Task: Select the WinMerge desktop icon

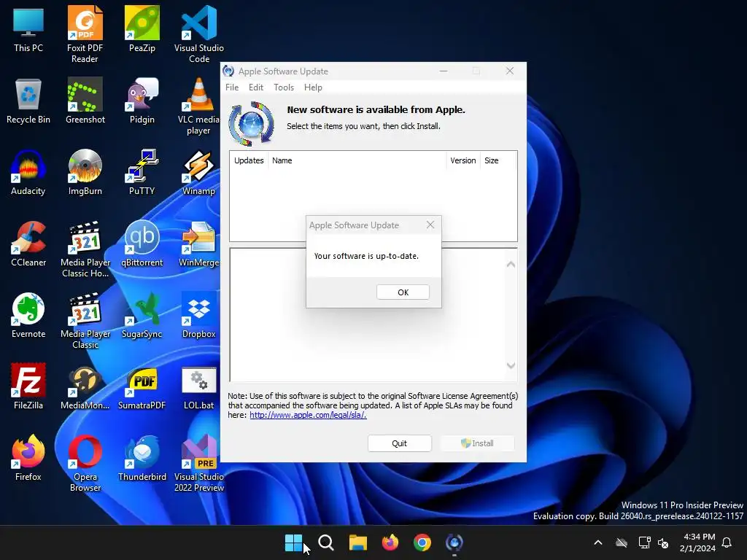Action: (198, 244)
